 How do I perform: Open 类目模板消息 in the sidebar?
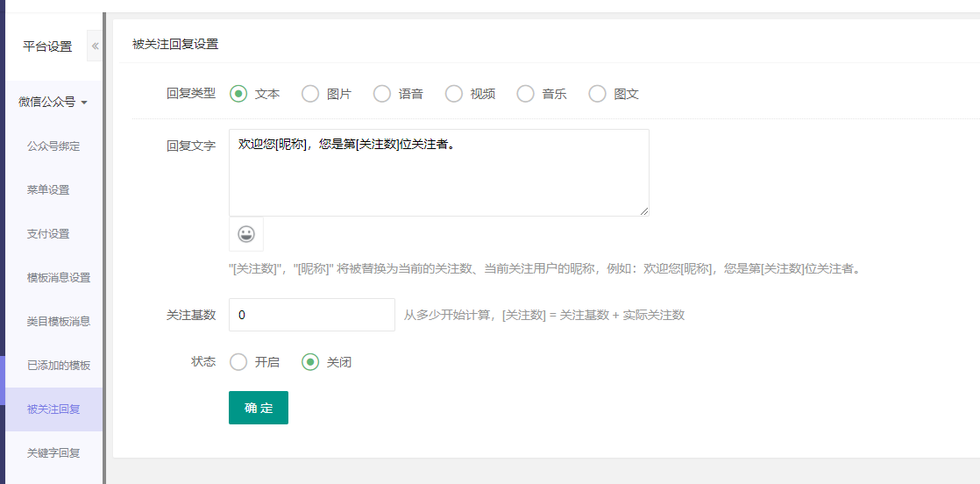(53, 322)
